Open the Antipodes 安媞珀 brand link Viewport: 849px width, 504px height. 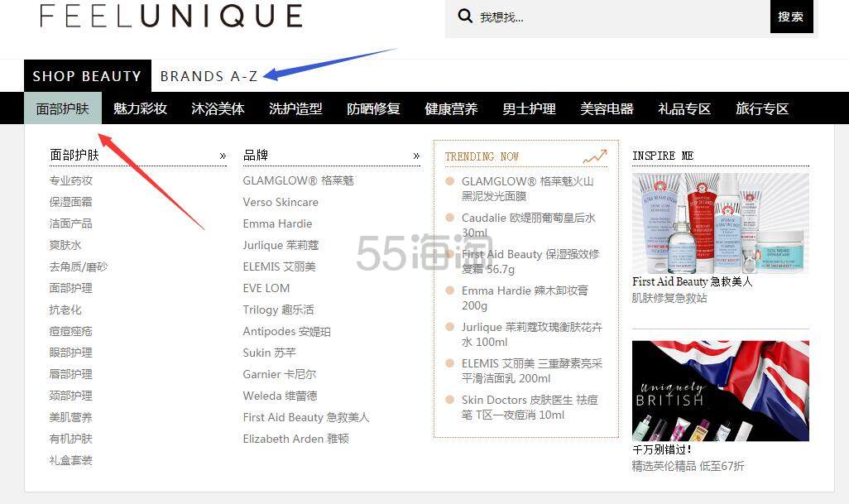click(x=286, y=331)
